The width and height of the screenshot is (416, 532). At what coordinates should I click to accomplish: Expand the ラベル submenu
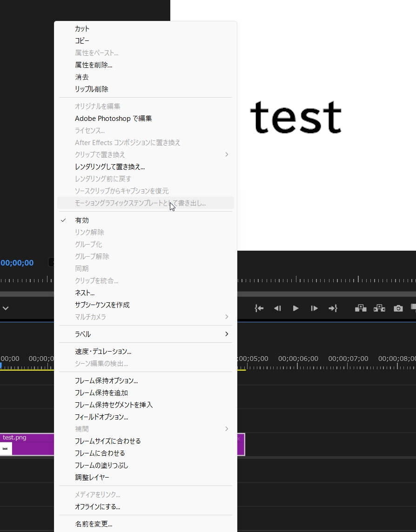145,334
